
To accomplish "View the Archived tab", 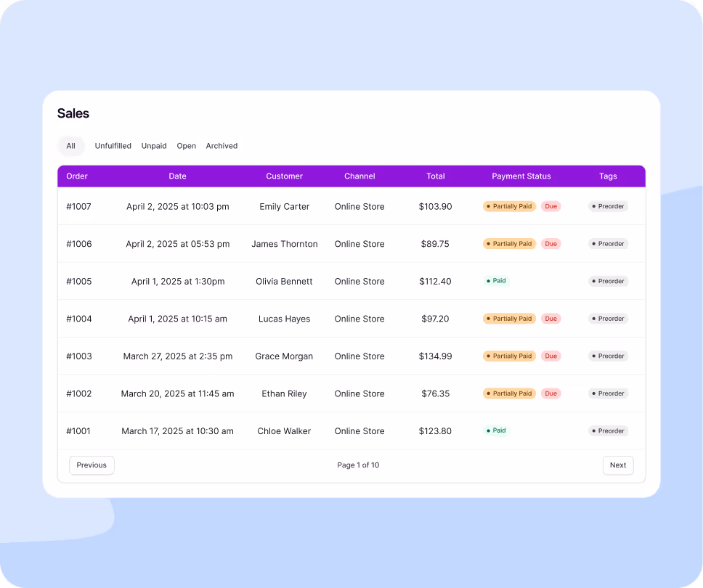I will [222, 146].
